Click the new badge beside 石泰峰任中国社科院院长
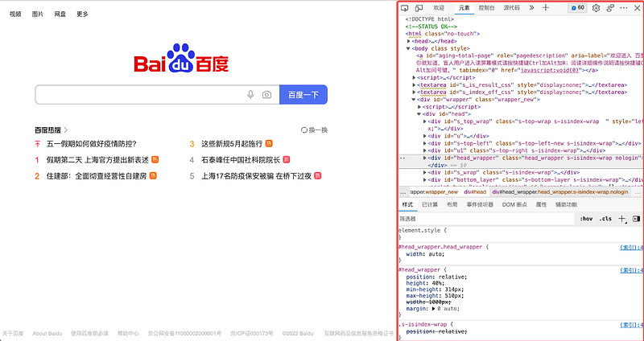644x341 pixels. click(x=287, y=159)
